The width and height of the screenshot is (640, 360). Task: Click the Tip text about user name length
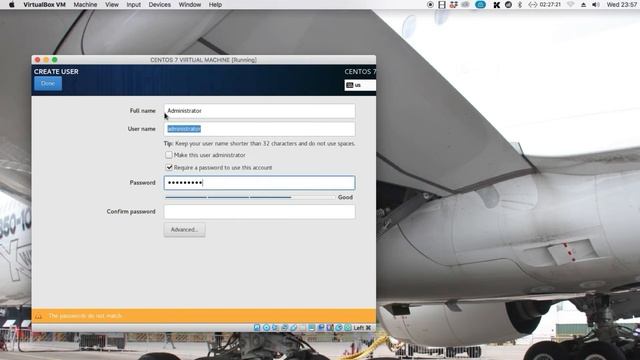[x=260, y=143]
